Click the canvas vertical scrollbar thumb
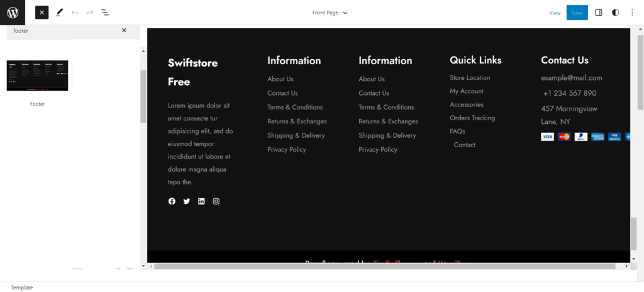 pyautogui.click(x=633, y=234)
